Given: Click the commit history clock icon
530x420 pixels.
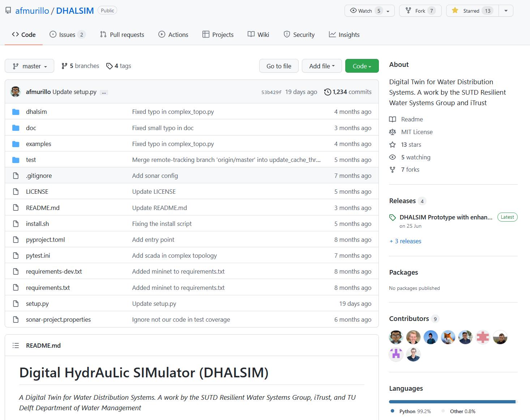Looking at the screenshot, I should (328, 92).
